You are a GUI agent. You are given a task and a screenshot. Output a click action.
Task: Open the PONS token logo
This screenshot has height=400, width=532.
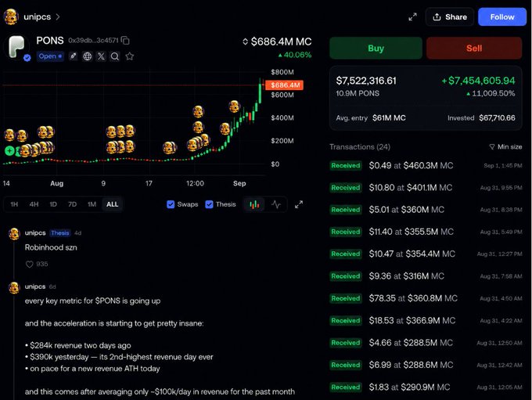tap(16, 47)
